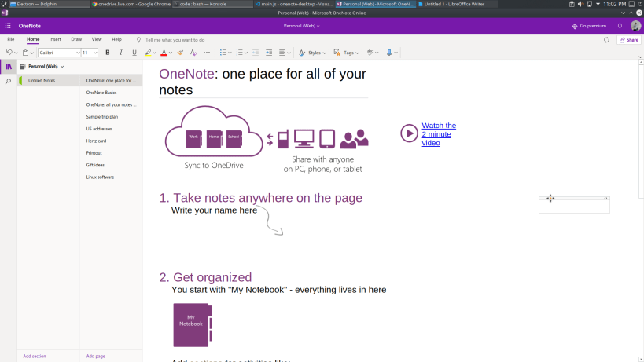This screenshot has height=362, width=644.
Task: Click the Tags checkbox-star icon
Action: point(337,53)
